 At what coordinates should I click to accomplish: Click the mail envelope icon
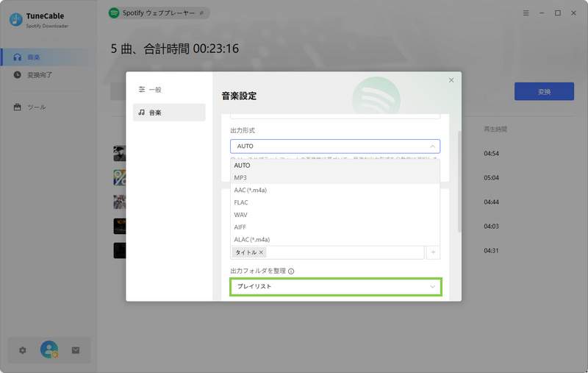pyautogui.click(x=76, y=350)
